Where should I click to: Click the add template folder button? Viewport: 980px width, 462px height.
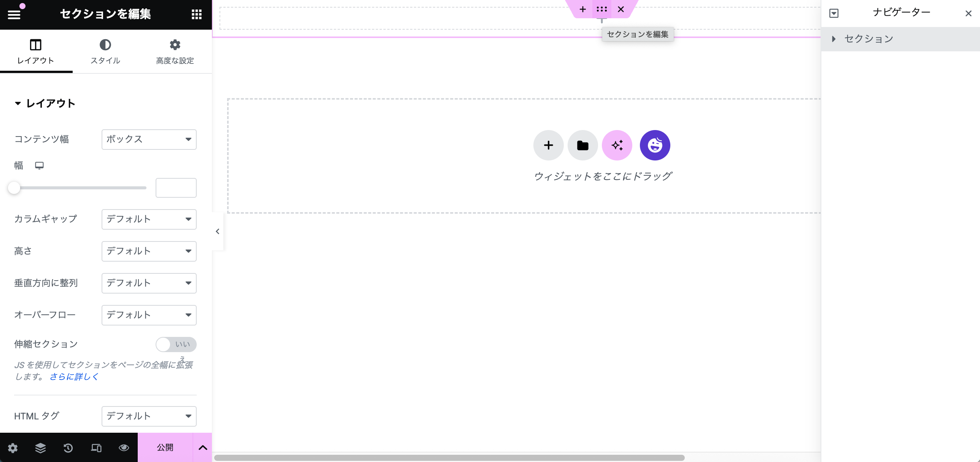click(x=582, y=145)
